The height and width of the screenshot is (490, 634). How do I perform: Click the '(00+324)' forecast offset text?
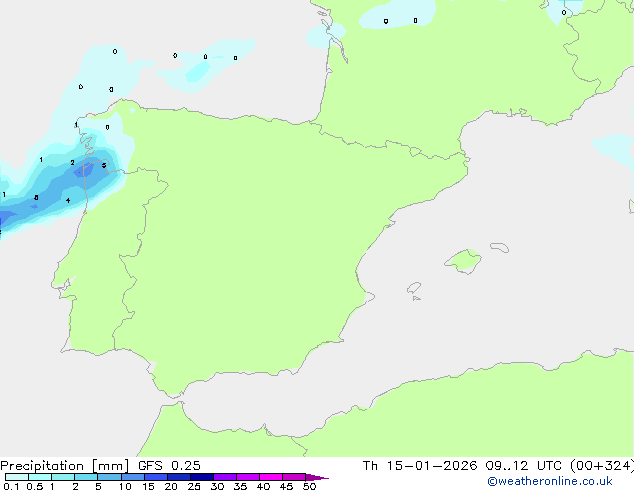(602, 466)
